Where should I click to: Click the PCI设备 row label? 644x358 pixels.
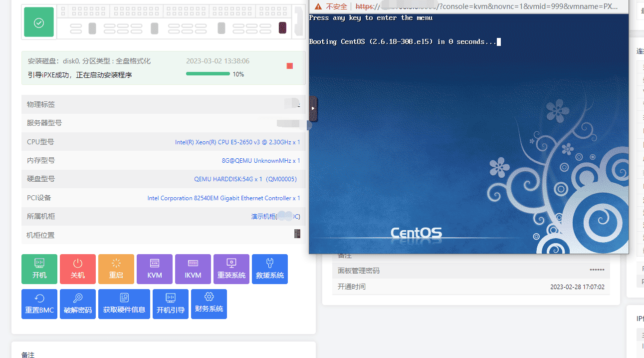(x=39, y=198)
